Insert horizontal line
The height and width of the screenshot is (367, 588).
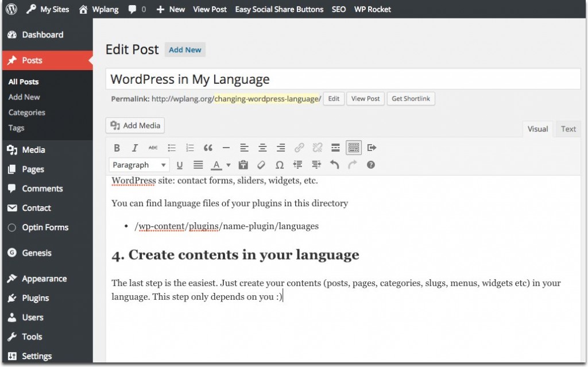(226, 148)
